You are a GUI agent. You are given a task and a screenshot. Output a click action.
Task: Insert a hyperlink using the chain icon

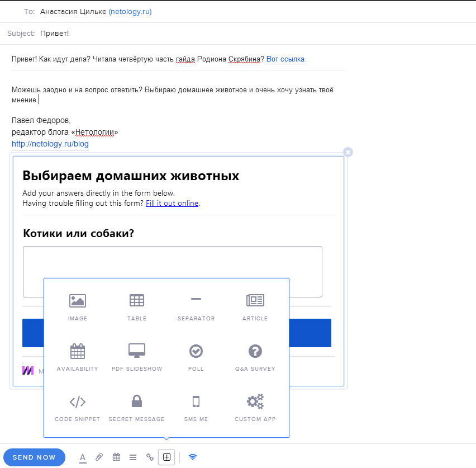[149, 457]
